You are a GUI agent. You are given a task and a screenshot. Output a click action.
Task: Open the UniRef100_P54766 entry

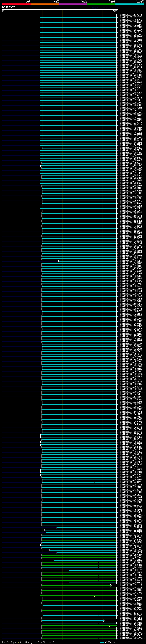pos(131,22)
